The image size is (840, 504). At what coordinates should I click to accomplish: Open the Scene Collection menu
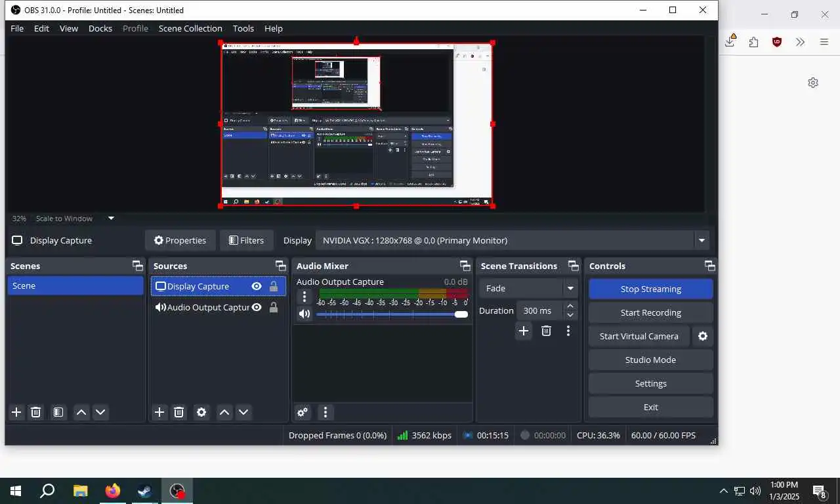tap(190, 28)
